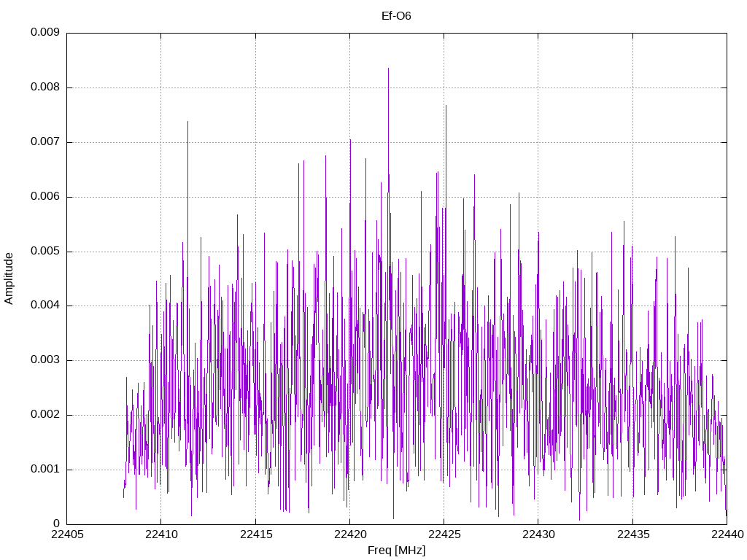Click y-axis tick label 0.004

point(45,306)
